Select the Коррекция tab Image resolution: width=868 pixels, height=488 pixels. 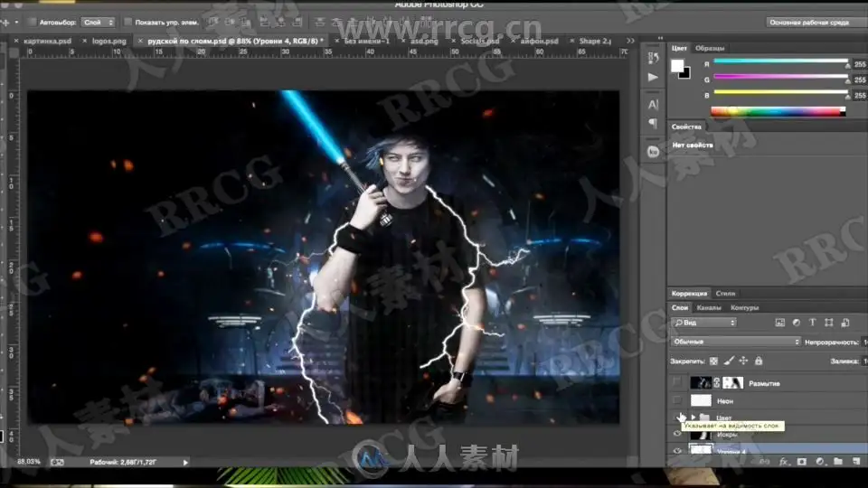pyautogui.click(x=689, y=293)
